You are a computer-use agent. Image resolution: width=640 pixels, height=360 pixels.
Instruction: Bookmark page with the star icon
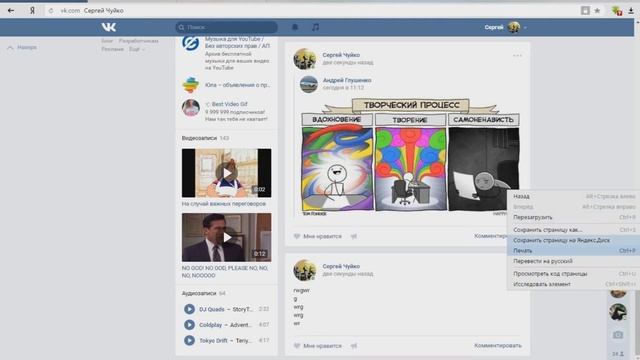pos(597,11)
